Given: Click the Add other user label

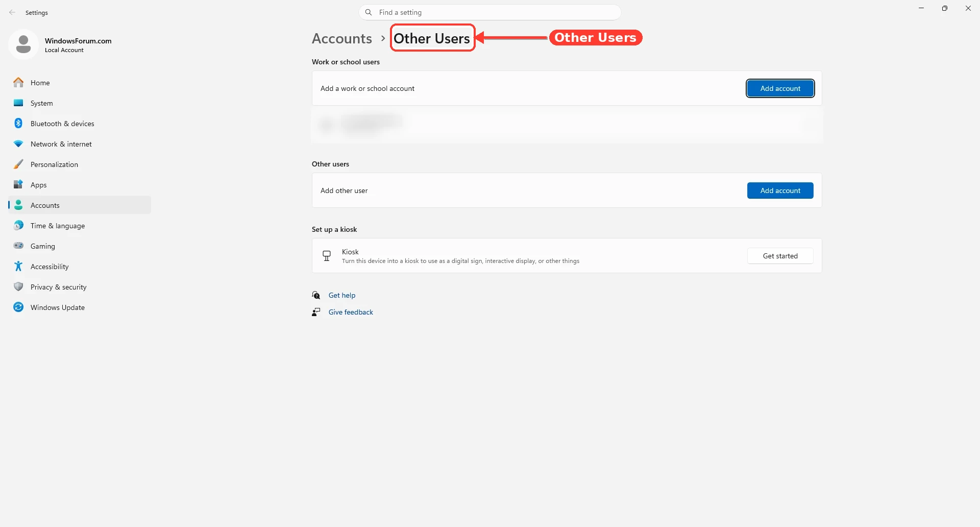Looking at the screenshot, I should pos(344,190).
